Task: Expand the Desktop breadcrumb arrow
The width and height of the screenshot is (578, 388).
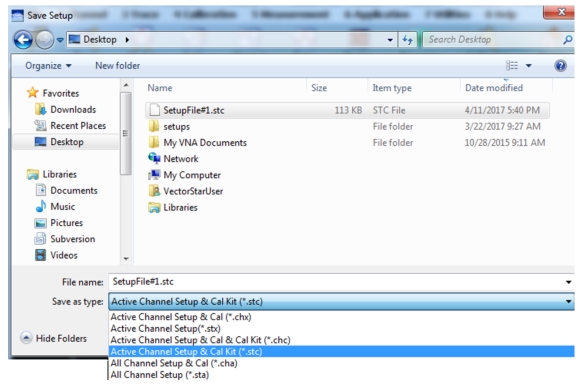Action: point(127,39)
